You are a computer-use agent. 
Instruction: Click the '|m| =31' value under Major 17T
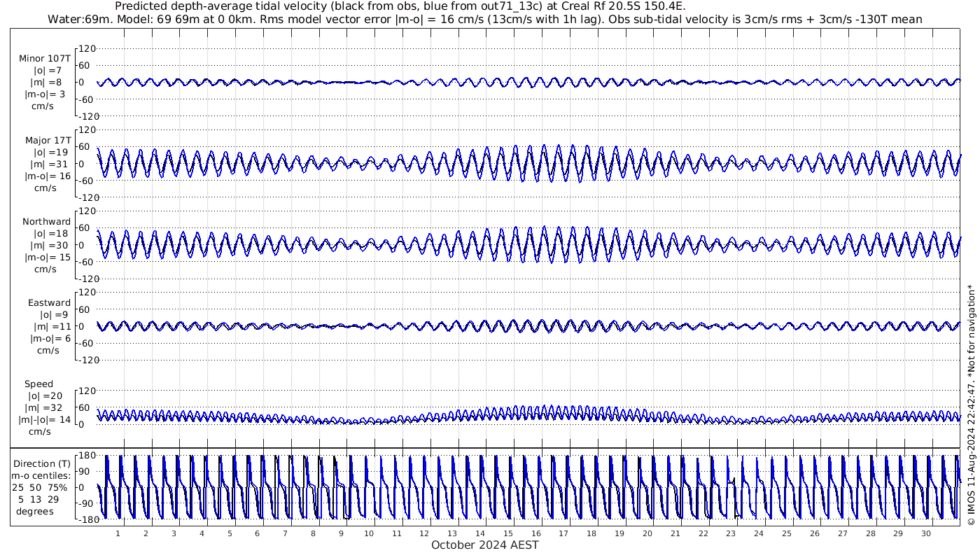click(50, 164)
